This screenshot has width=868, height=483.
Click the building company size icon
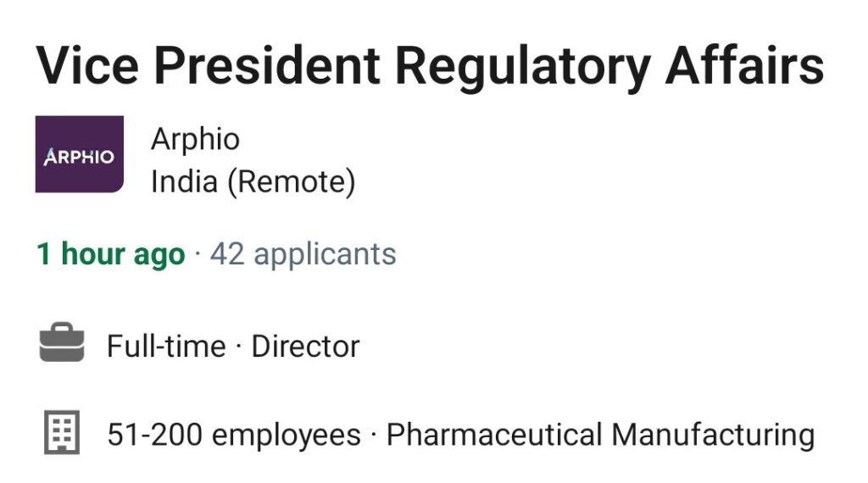click(x=62, y=432)
